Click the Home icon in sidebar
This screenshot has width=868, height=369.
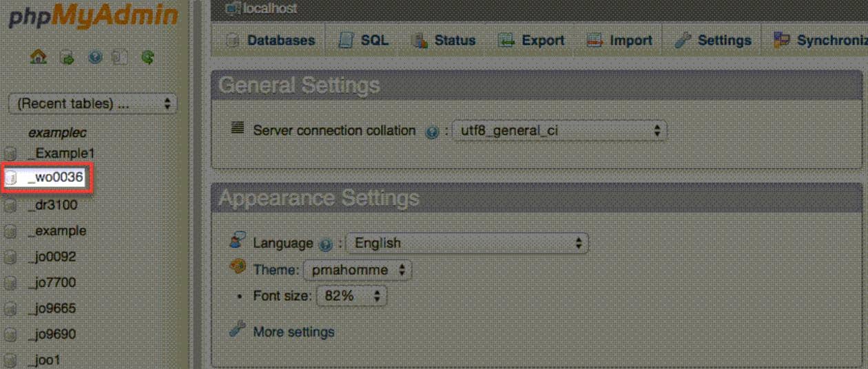[x=39, y=58]
